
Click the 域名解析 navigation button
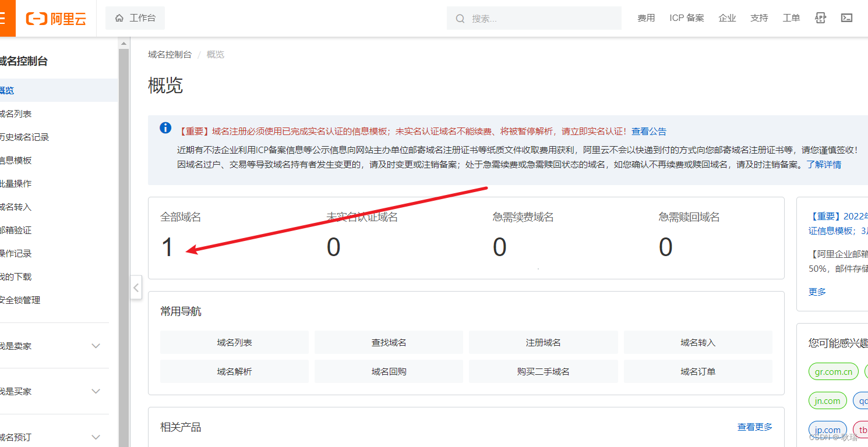pos(234,371)
